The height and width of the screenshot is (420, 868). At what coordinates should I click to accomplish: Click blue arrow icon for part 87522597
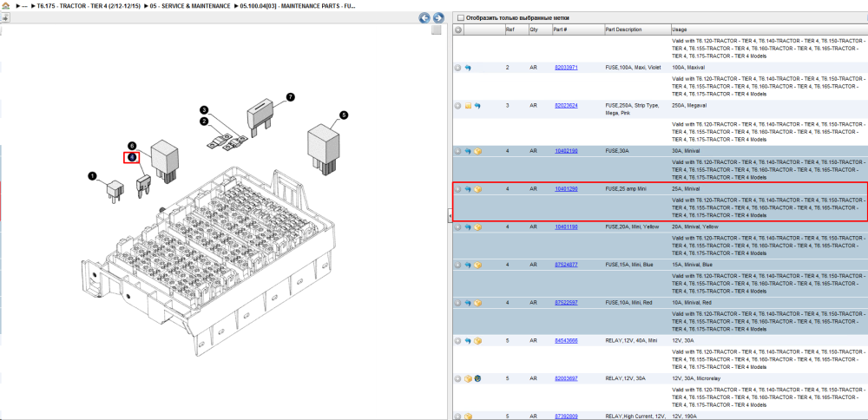pos(469,303)
